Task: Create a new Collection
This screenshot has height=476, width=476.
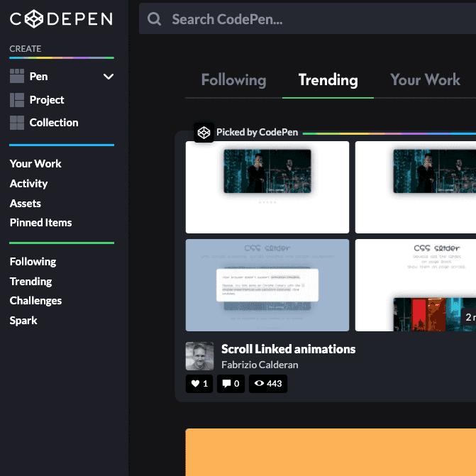Action: tap(54, 123)
